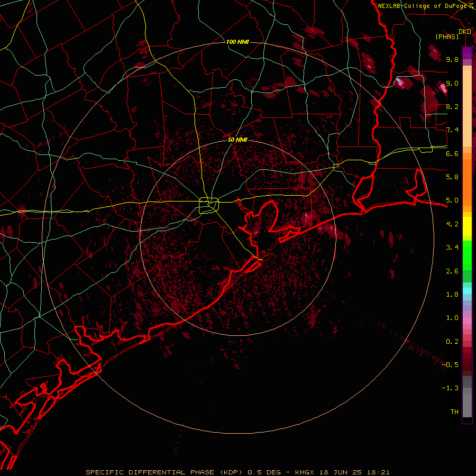Click the "KHGX" station ID in the caption

(304, 472)
